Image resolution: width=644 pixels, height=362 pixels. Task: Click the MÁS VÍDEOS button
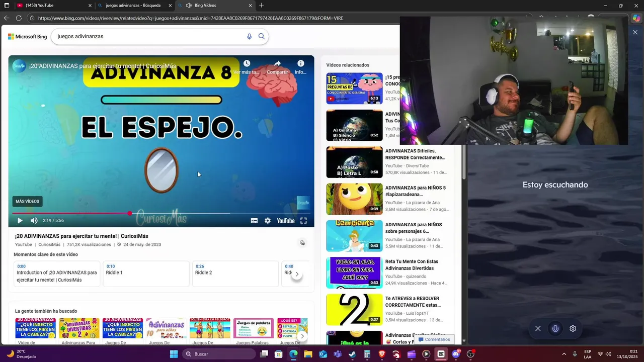(27, 202)
